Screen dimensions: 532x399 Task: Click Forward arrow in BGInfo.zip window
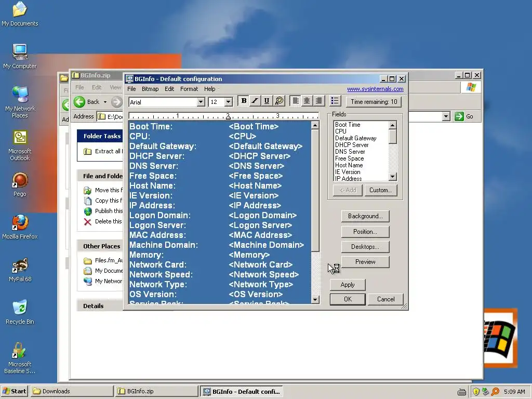(x=116, y=102)
